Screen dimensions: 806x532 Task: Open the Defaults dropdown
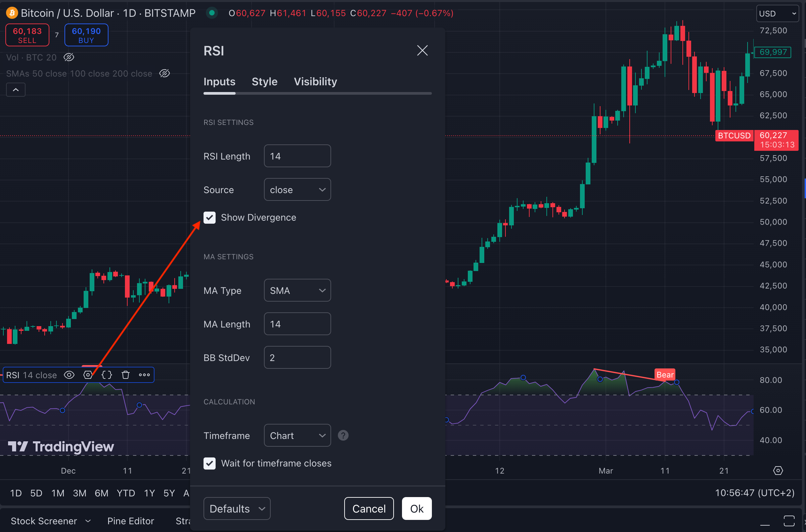(x=237, y=508)
